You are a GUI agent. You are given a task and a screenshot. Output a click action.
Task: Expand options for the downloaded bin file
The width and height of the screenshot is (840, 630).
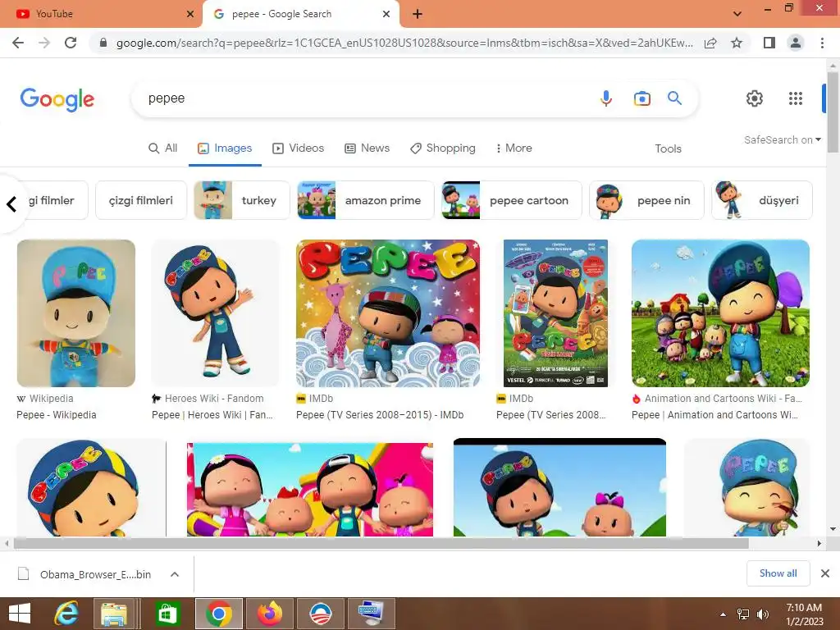(175, 574)
